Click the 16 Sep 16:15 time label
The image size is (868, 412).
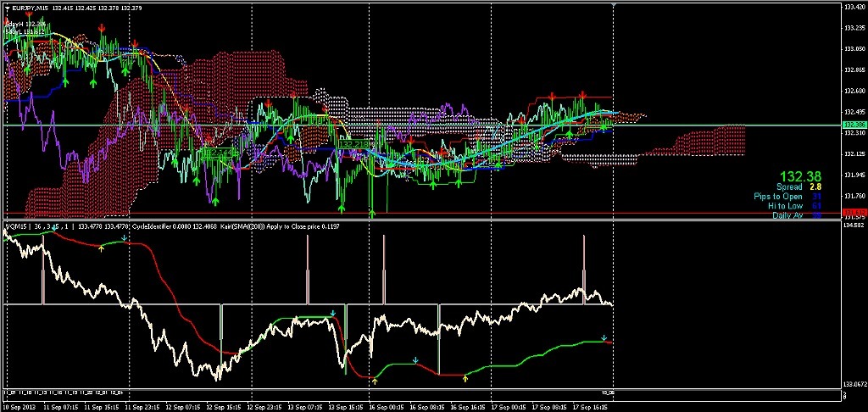(467, 406)
